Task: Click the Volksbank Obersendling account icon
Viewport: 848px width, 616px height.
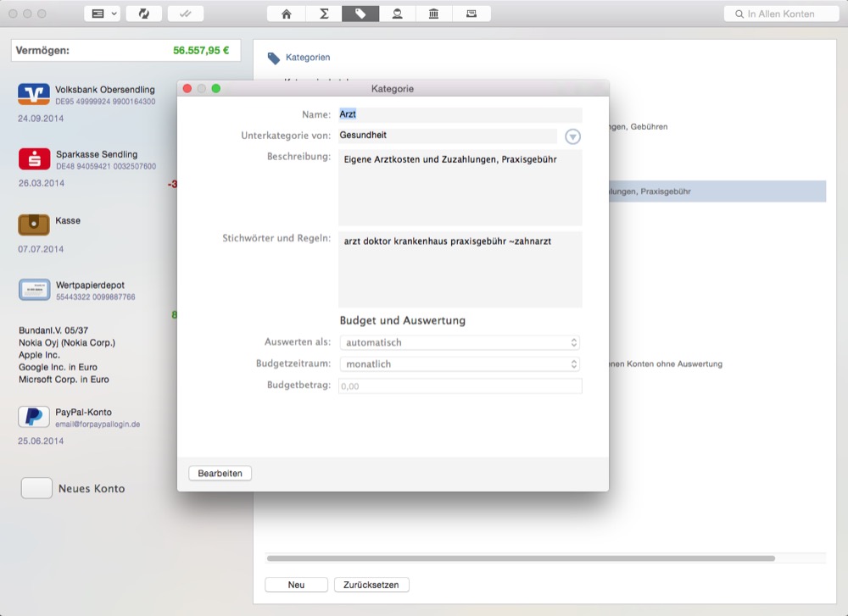Action: click(34, 94)
